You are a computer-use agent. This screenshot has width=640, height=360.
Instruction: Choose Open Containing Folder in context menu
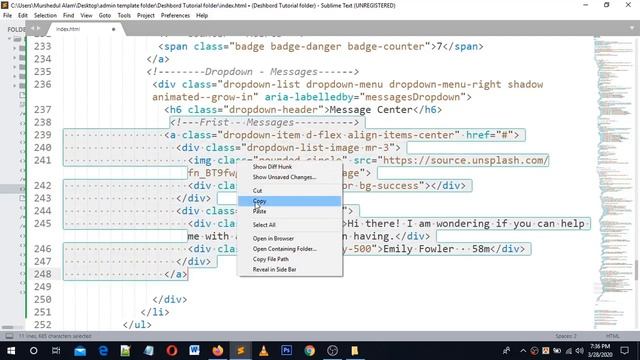[x=290, y=249]
